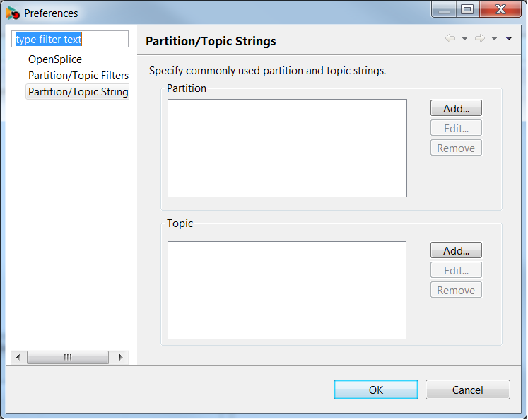The width and height of the screenshot is (528, 420).
Task: Select Partition/Topic Strings tree item
Action: pyautogui.click(x=78, y=92)
